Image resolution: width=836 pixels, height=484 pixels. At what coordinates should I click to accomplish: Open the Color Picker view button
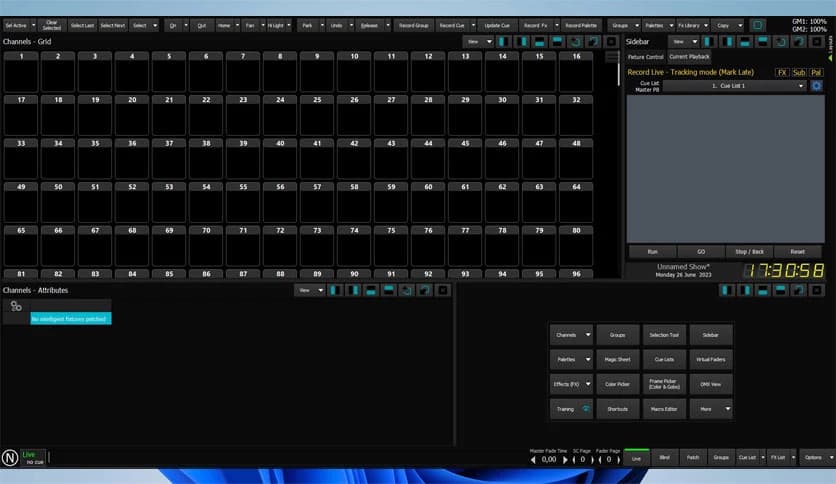click(617, 384)
